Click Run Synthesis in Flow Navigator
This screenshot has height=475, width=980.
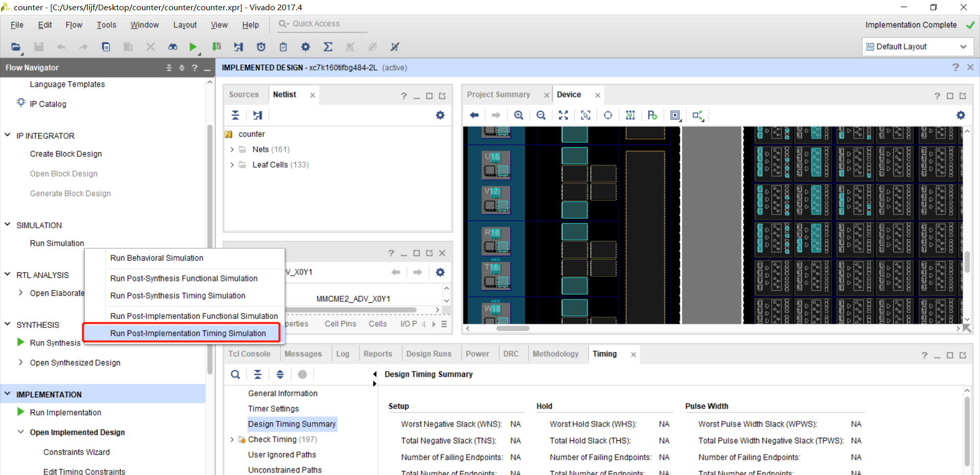55,343
